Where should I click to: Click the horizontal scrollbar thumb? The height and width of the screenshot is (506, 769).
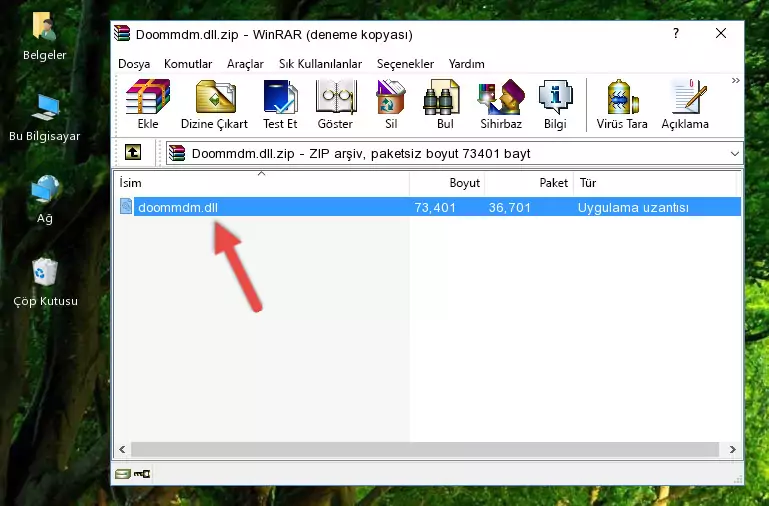[425, 449]
